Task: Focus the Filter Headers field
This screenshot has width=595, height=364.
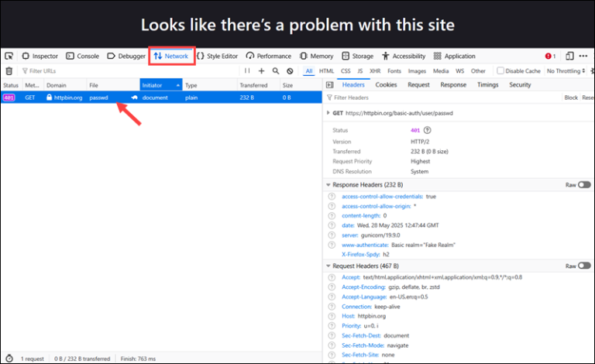Action: (x=443, y=98)
